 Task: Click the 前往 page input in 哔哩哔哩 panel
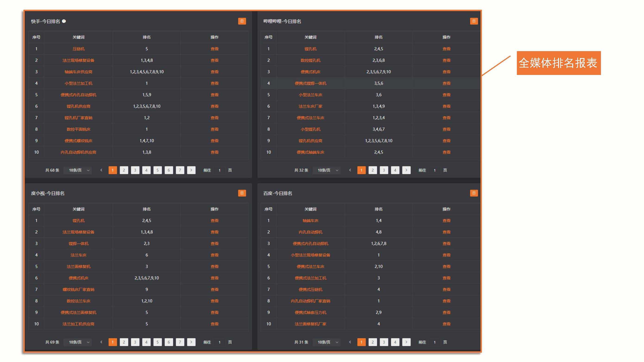(434, 170)
